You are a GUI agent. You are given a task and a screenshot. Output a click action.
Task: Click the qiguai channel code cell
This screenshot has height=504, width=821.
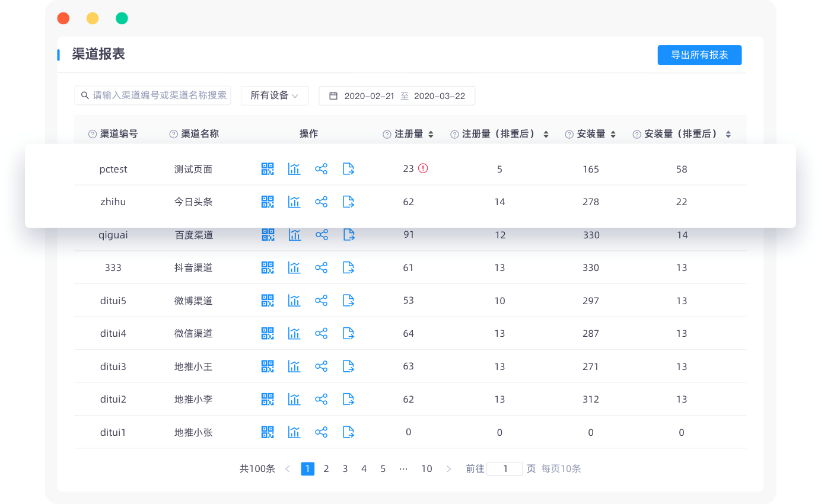(113, 235)
